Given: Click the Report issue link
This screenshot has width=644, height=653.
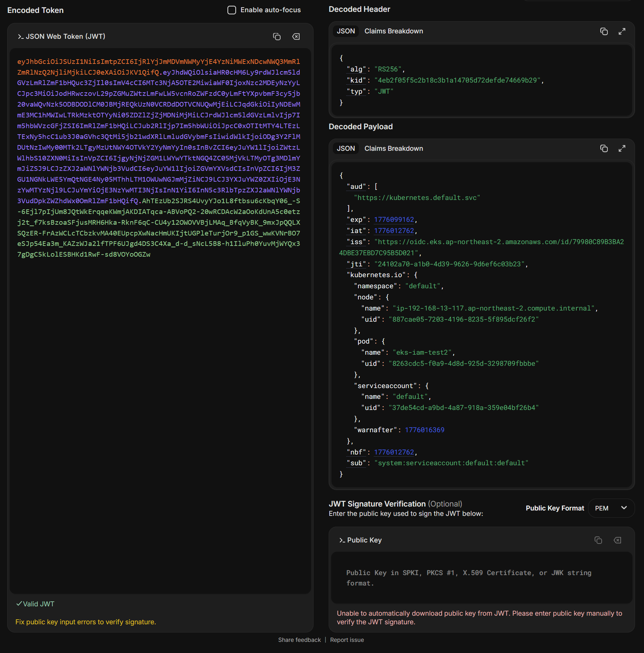Looking at the screenshot, I should click(x=347, y=640).
